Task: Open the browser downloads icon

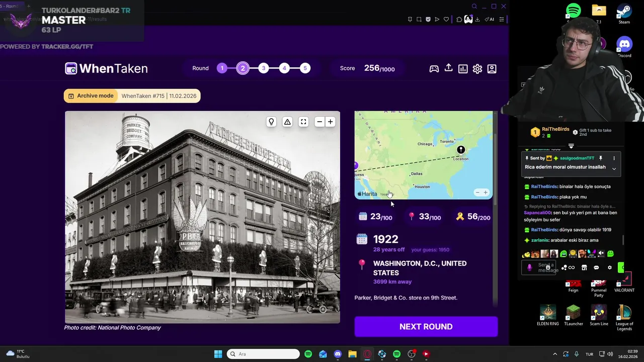Action: [477, 20]
